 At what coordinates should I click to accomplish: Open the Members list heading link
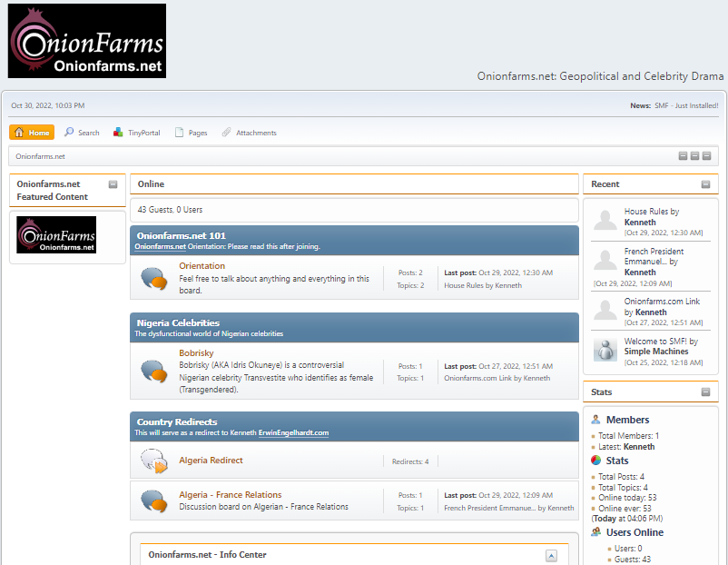pos(628,420)
